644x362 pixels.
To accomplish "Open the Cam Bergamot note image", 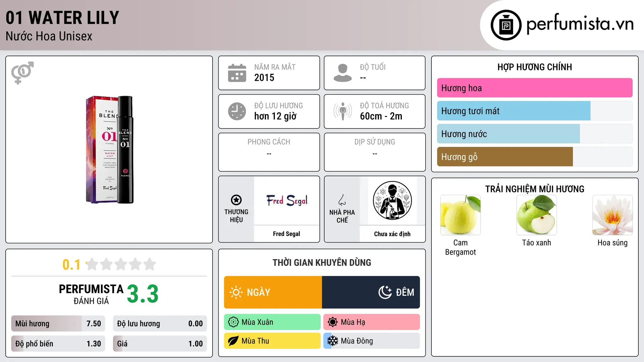I will (460, 215).
